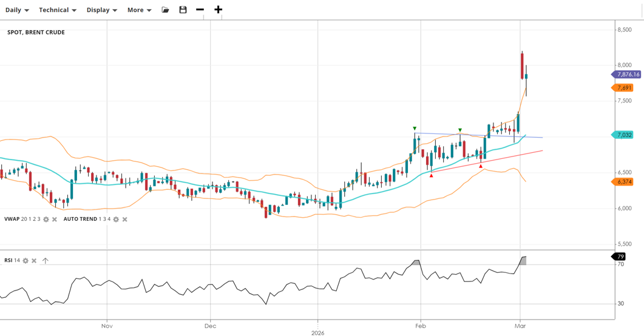The height and width of the screenshot is (336, 644).
Task: Open RSI indicator settings gear
Action: (x=25, y=261)
